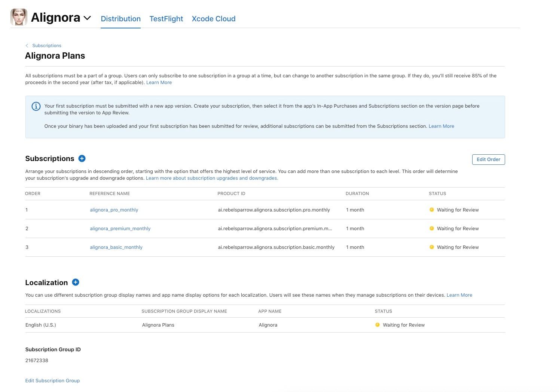Go back to Subscriptions via breadcrumb

[x=46, y=46]
